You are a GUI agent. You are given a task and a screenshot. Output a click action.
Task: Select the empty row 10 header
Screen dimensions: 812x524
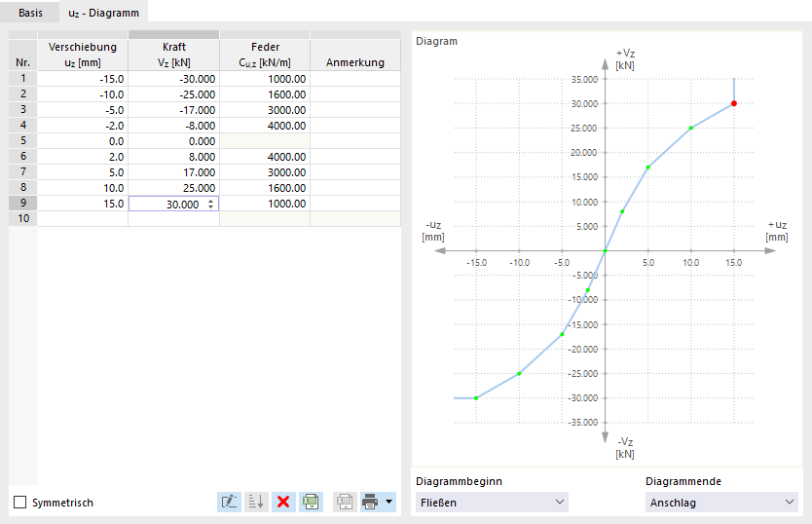(x=22, y=218)
